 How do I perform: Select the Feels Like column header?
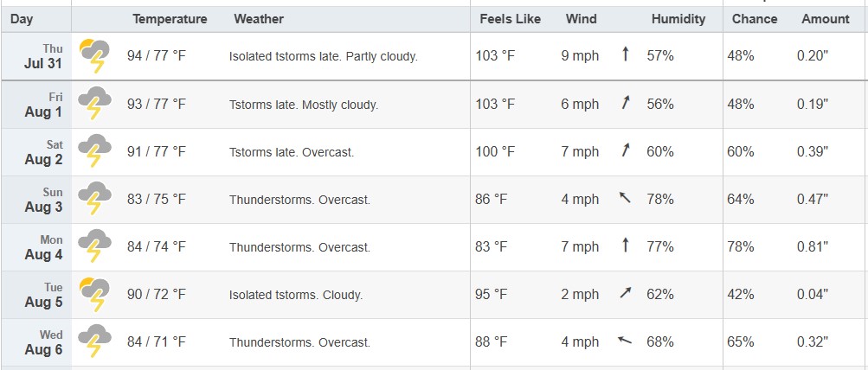pos(510,19)
